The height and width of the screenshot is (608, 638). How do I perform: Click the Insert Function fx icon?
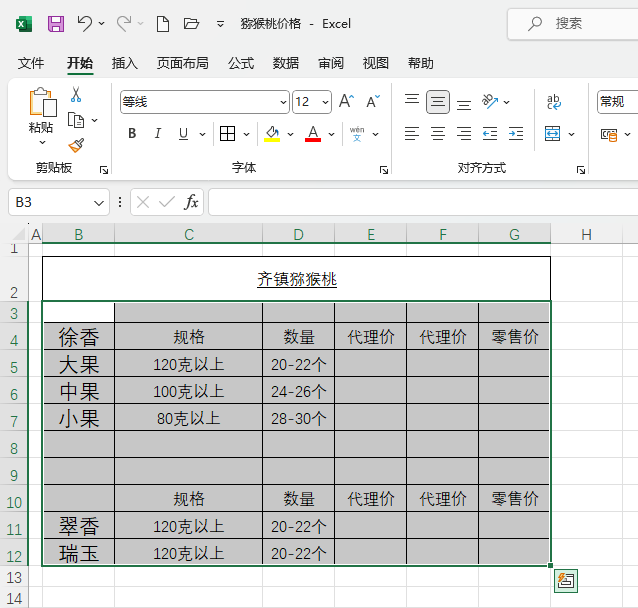(191, 202)
